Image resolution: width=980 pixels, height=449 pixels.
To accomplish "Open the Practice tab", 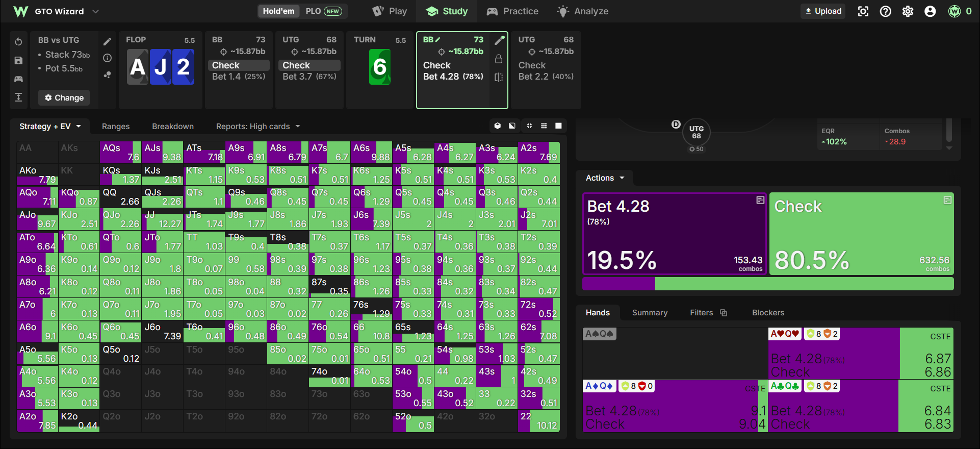I will click(512, 11).
